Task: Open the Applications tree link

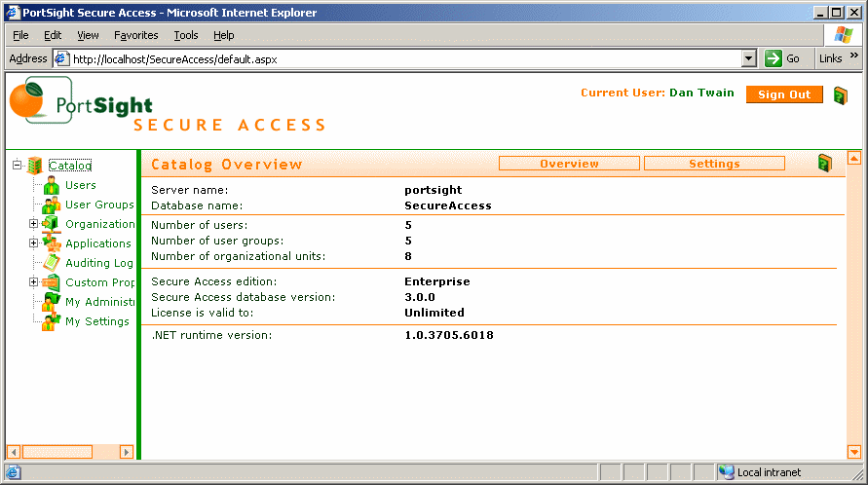Action: (98, 243)
